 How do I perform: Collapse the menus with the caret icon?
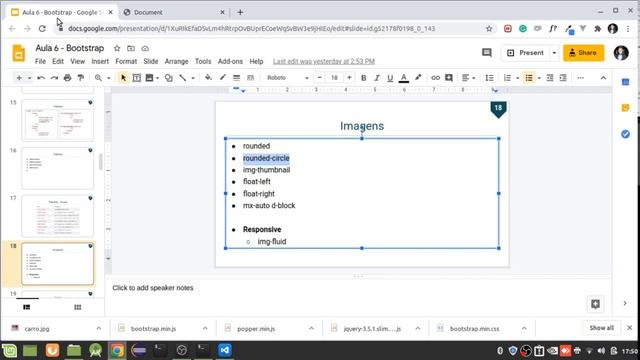[x=603, y=78]
